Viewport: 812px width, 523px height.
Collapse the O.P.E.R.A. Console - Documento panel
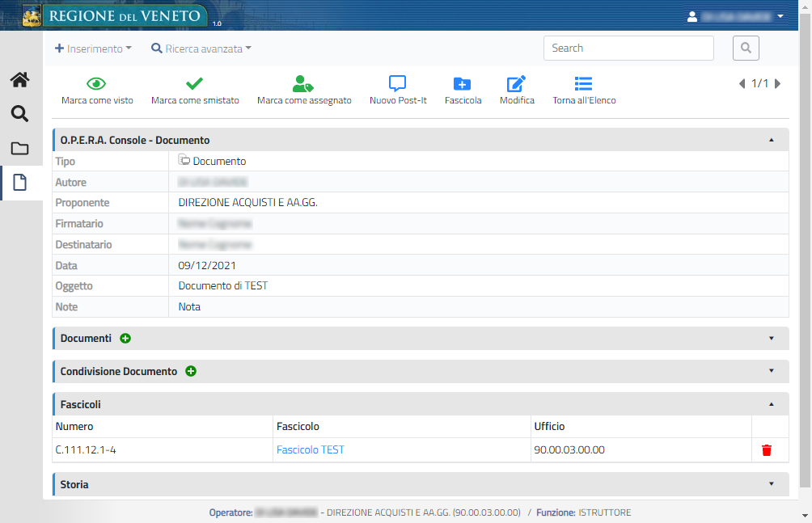click(771, 140)
